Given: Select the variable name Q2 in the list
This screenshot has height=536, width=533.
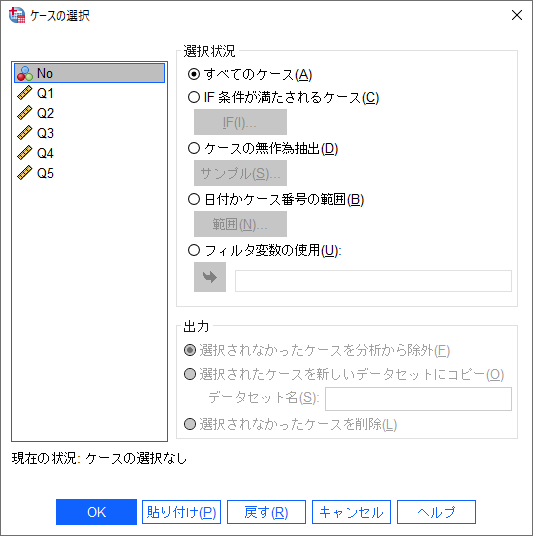Looking at the screenshot, I should coord(45,113).
